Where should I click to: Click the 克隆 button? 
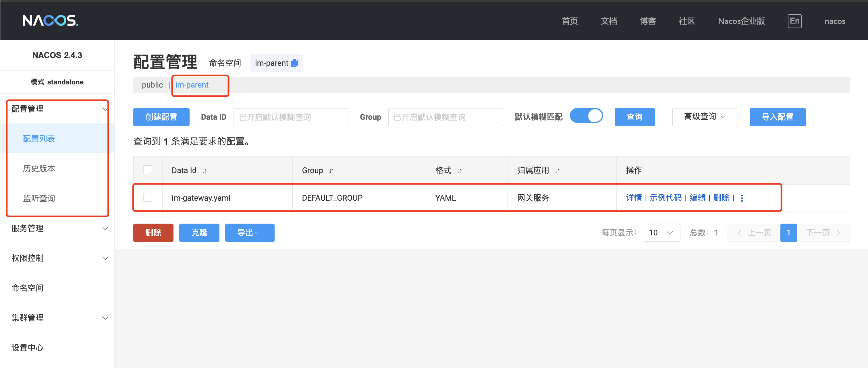pyautogui.click(x=199, y=233)
